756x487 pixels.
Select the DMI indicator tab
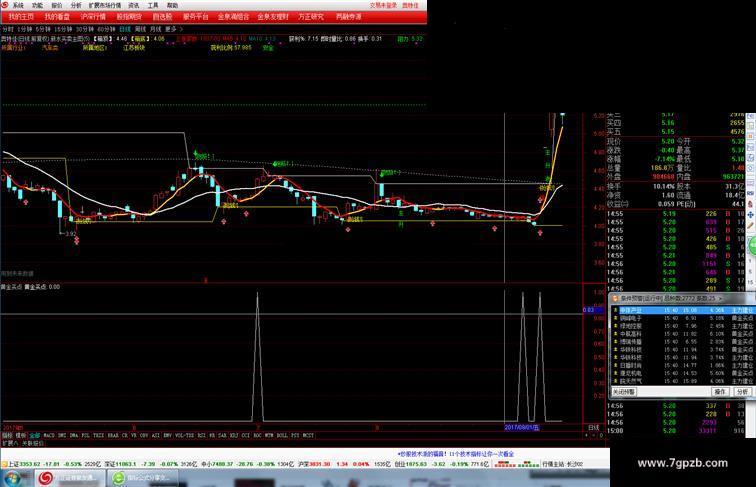62,435
